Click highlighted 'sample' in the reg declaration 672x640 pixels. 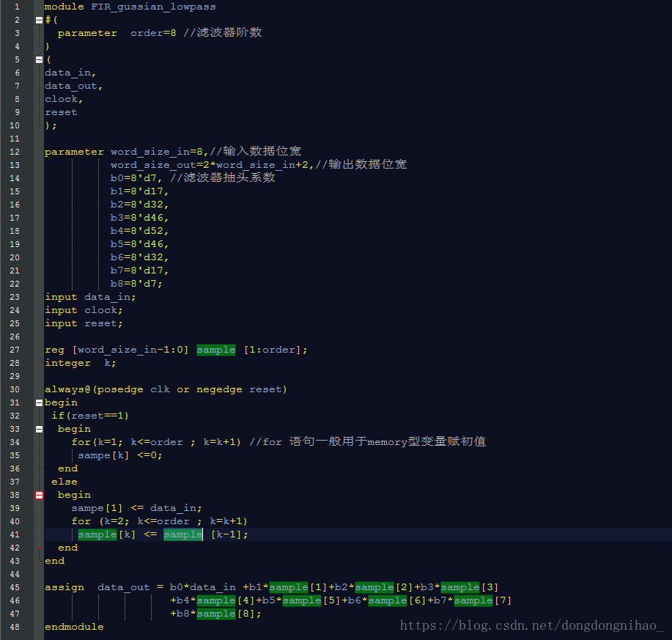(216, 350)
